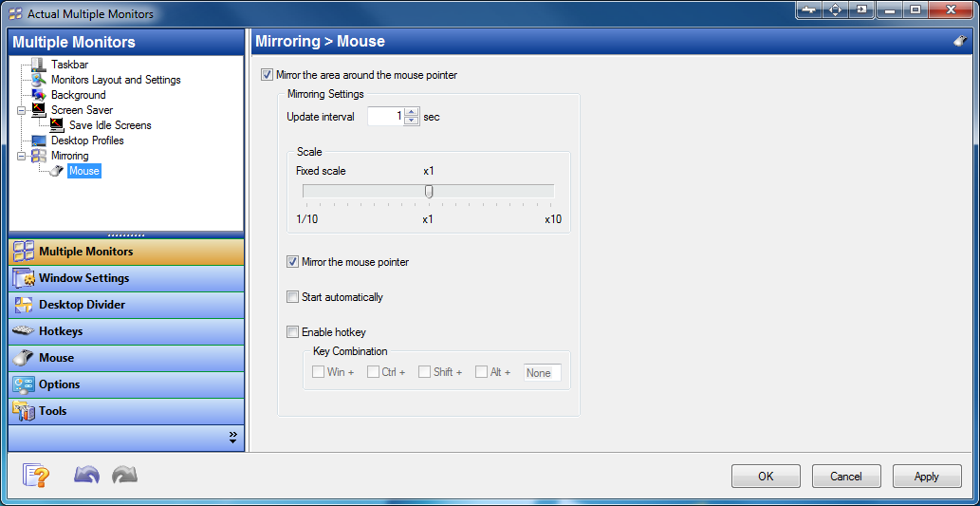The image size is (980, 506).
Task: Click the mouse icon beside the selected Mouse node
Action: tap(56, 171)
